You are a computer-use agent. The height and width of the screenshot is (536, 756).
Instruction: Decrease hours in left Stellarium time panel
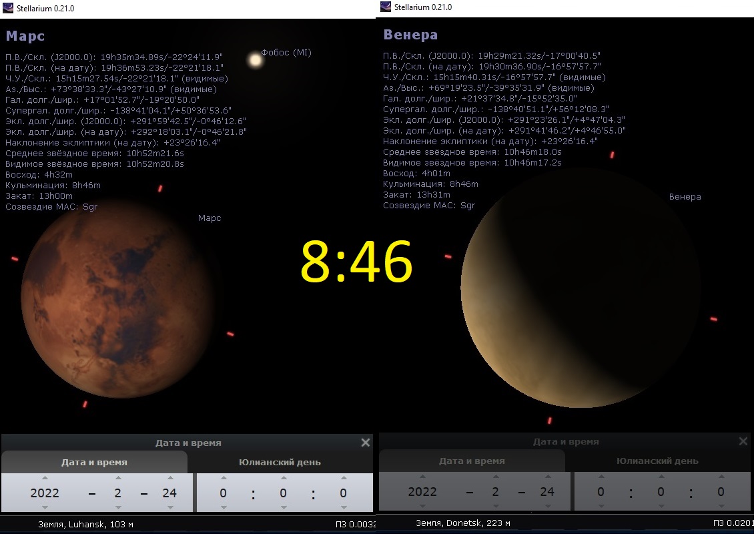point(224,507)
